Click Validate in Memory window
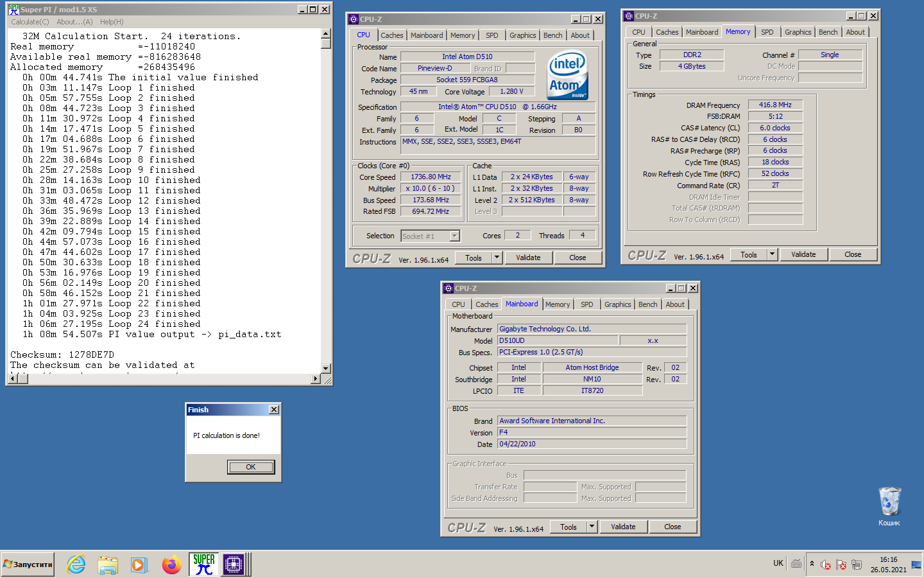This screenshot has width=924, height=578. [803, 254]
